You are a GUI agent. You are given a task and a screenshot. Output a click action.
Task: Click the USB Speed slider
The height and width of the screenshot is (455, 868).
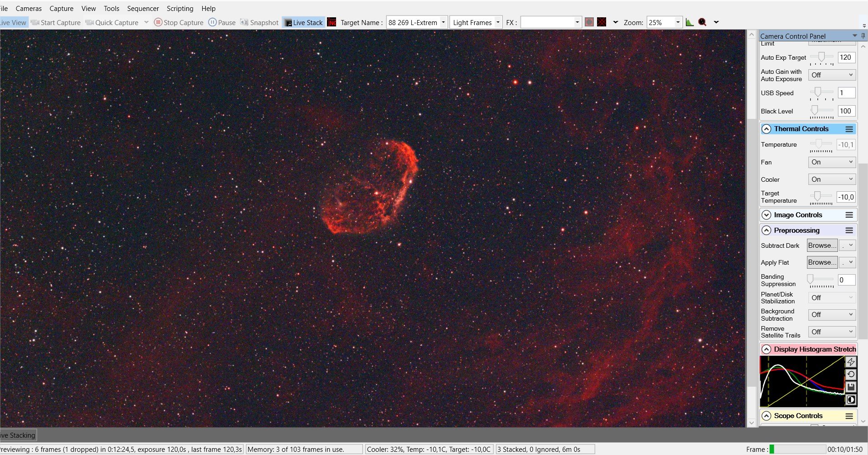point(822,93)
